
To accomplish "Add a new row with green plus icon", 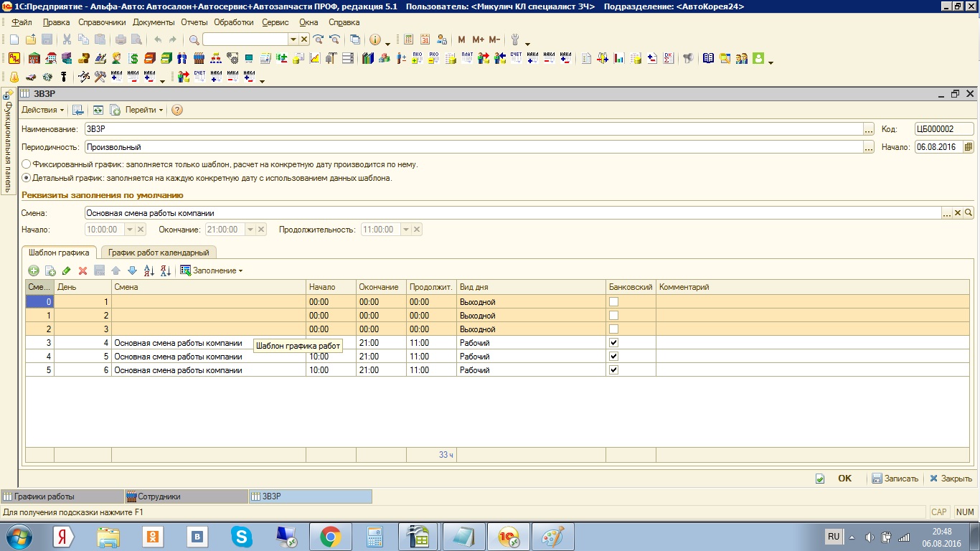I will click(x=33, y=270).
